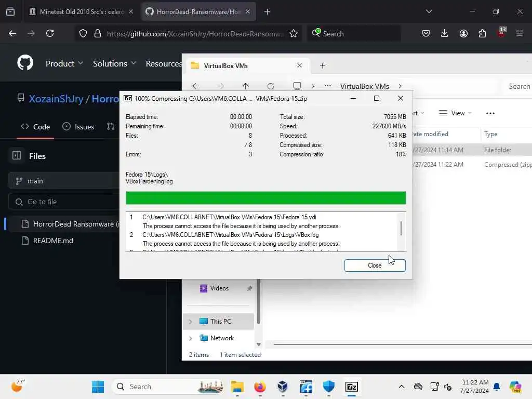Screen dimensions: 532x399
Task: Select error 2 VBox.log path
Action: (x=231, y=235)
